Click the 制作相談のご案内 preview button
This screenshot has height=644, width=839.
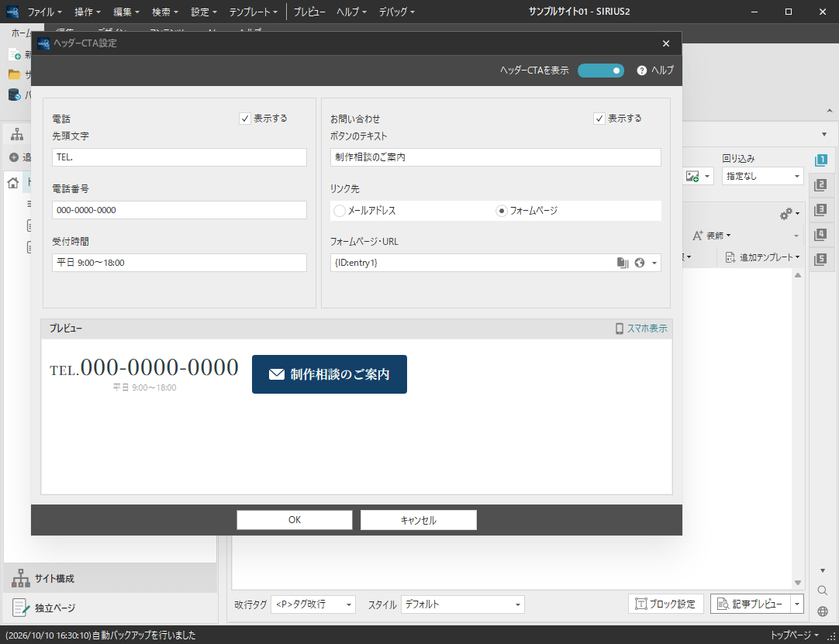point(330,374)
